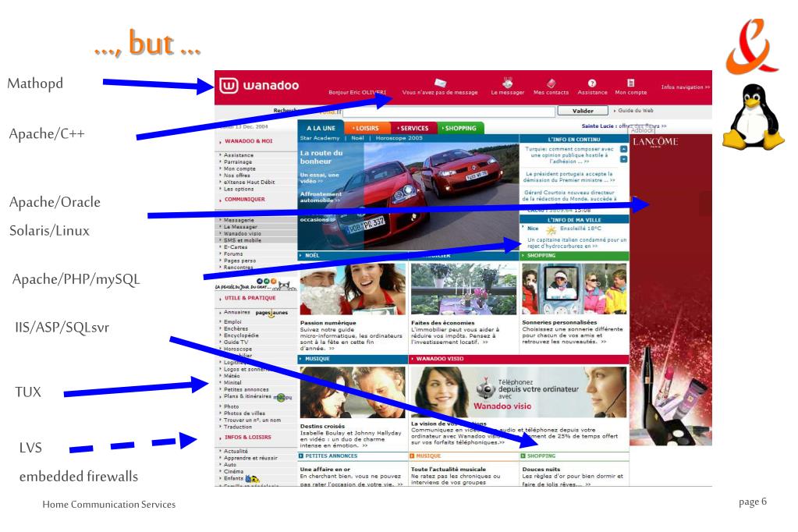Click the COMMUNIQUER sidebar heading
Image resolution: width=798 pixels, height=532 pixels.
tap(244, 200)
